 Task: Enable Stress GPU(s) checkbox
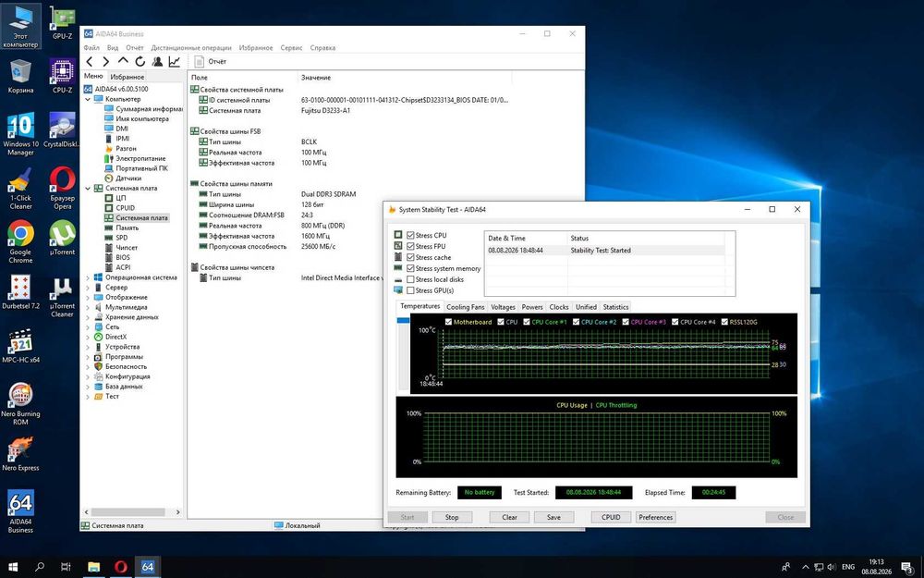(x=411, y=290)
